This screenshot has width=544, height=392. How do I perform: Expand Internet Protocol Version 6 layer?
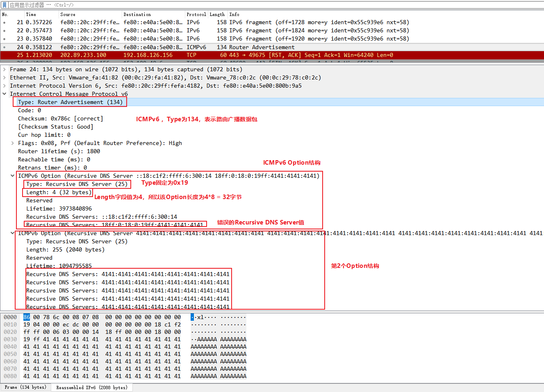(x=4, y=86)
